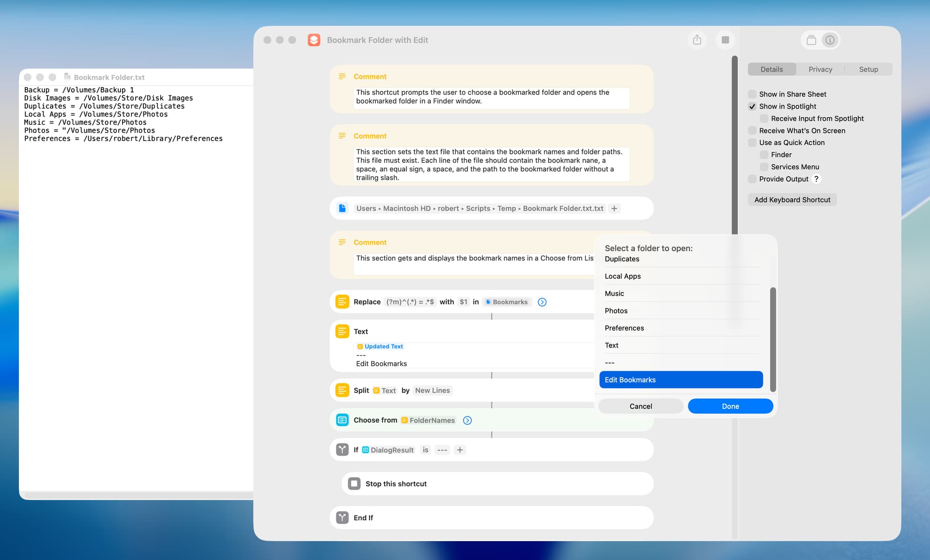Enable Show in Share Sheet checkbox
Image resolution: width=930 pixels, height=560 pixels.
(752, 94)
